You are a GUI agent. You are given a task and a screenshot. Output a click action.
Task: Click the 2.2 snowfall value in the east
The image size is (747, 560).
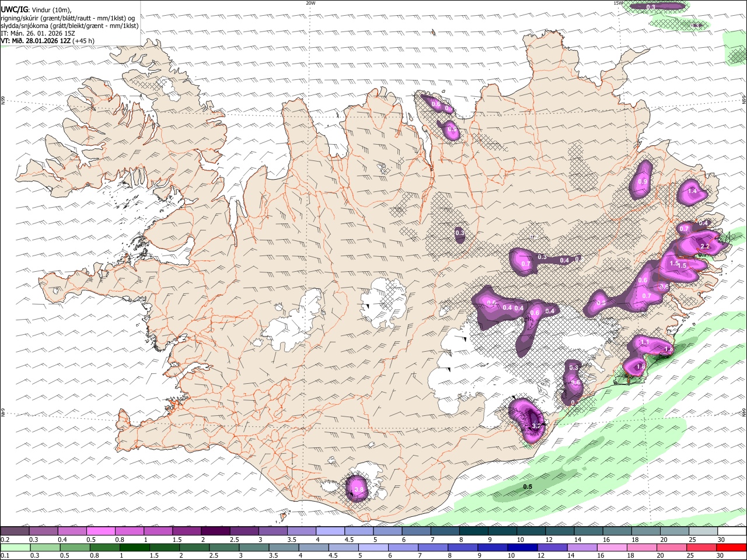click(704, 247)
